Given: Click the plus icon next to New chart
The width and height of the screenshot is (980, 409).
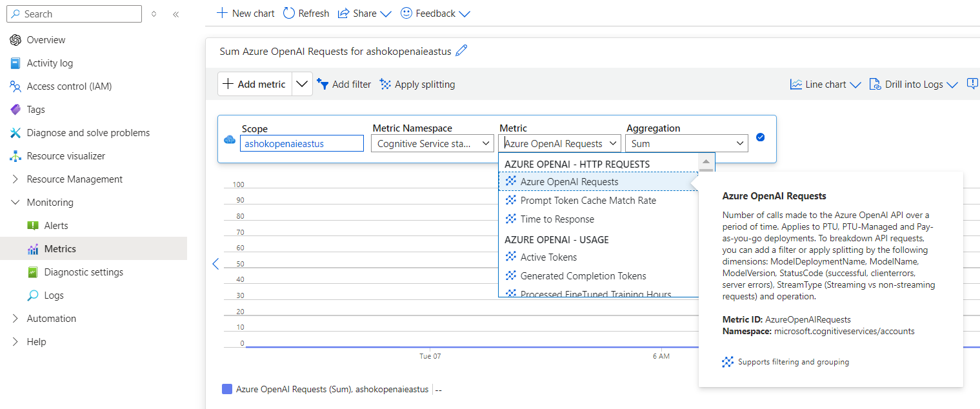Looking at the screenshot, I should click(222, 13).
